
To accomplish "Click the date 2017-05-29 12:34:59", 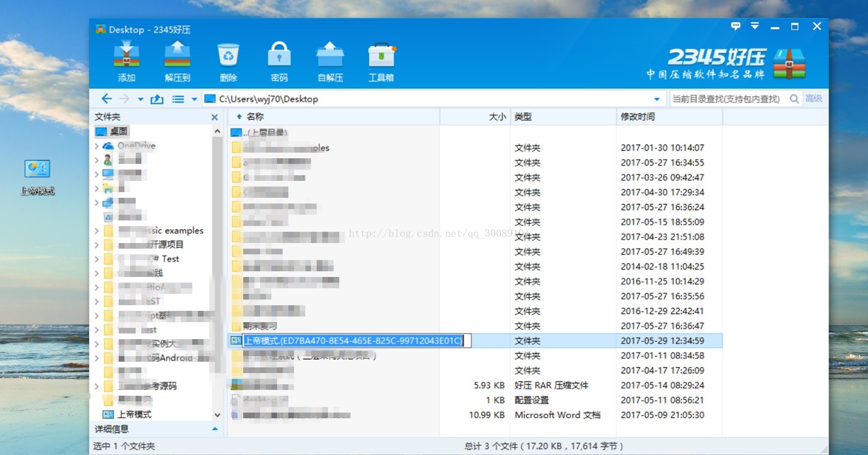I will 662,341.
